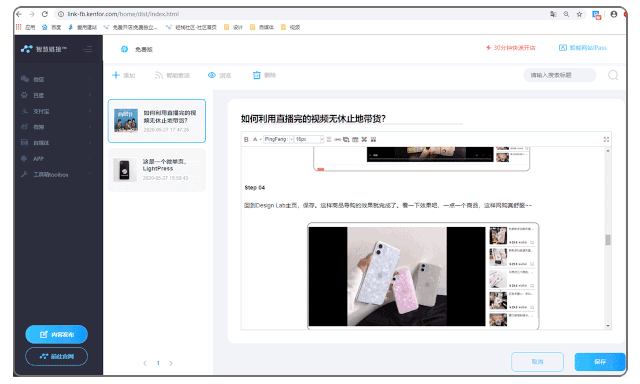Click the 内容发布 button in the sidebar
640x384 pixels.
(x=56, y=334)
